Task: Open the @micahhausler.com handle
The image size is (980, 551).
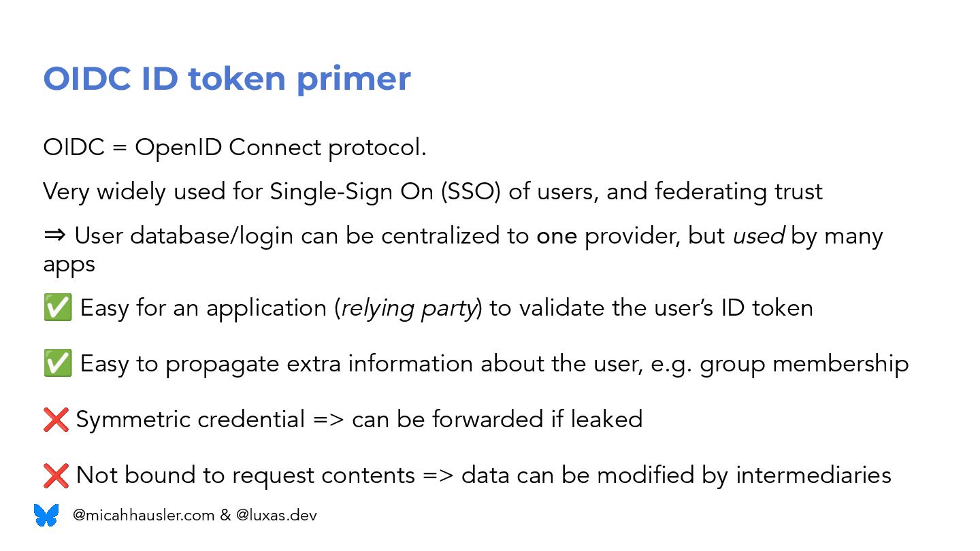Action: (144, 516)
